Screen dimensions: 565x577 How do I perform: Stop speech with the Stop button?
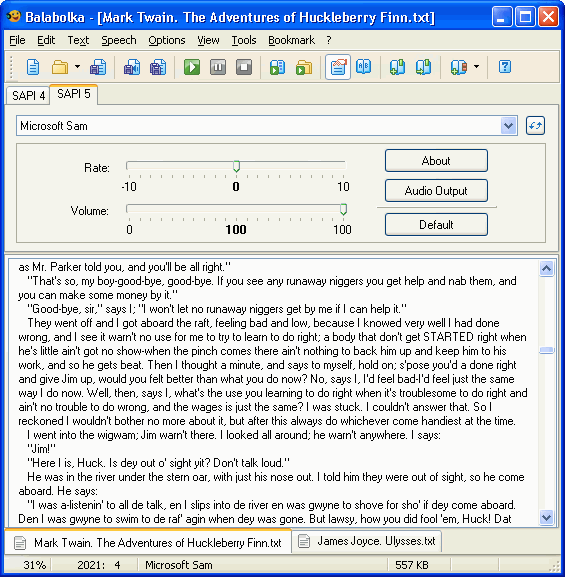[244, 67]
